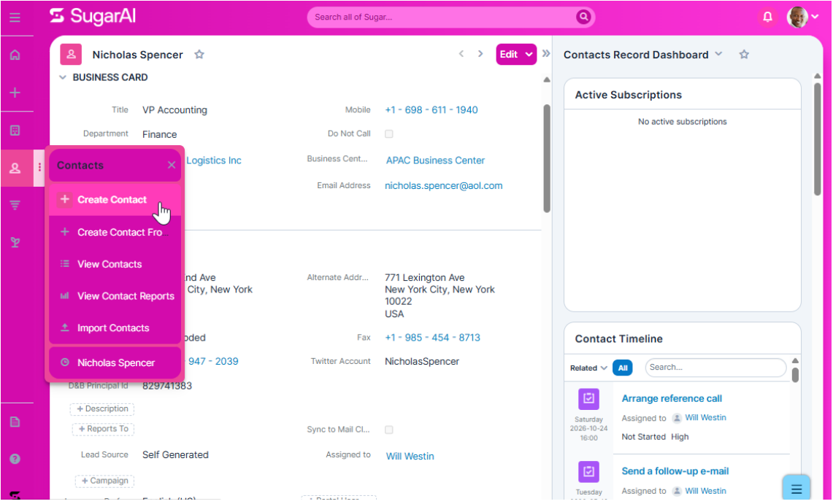This screenshot has width=833, height=504.
Task: Open the Edit button dropdown arrow
Action: tap(529, 54)
